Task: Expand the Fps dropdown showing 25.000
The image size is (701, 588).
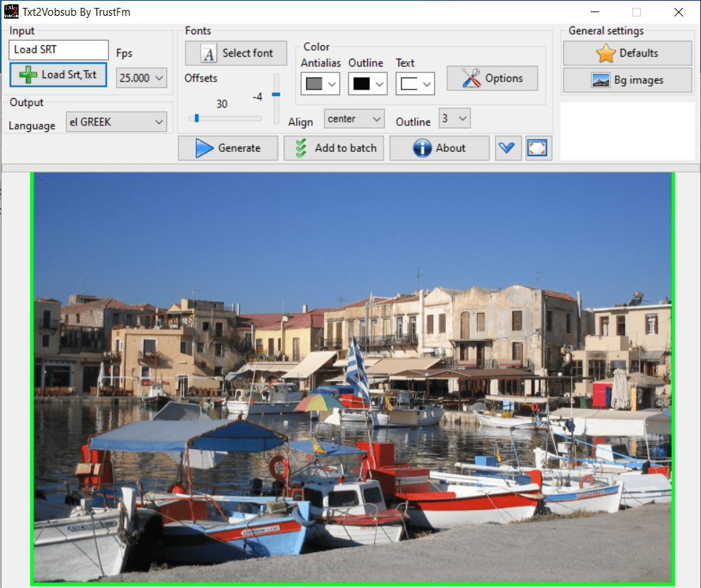Action: [x=141, y=78]
